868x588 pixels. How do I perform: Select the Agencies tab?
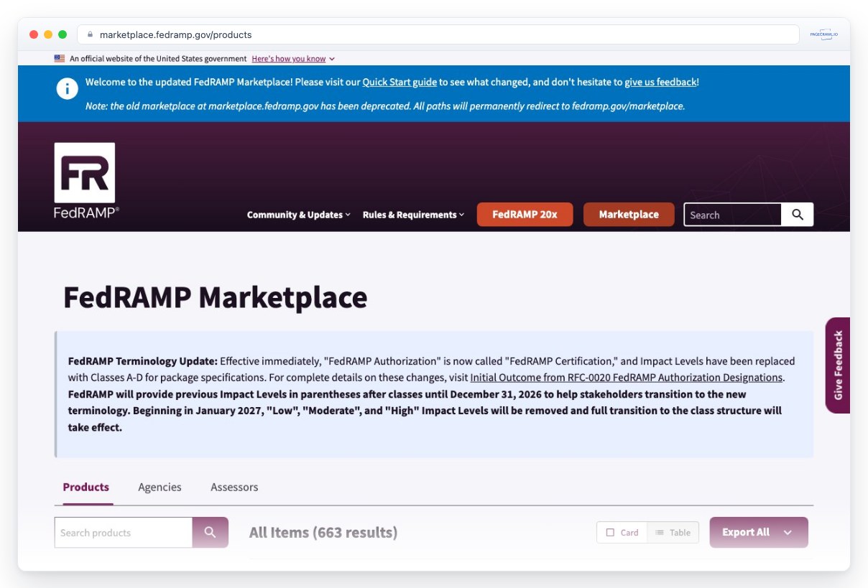[160, 487]
